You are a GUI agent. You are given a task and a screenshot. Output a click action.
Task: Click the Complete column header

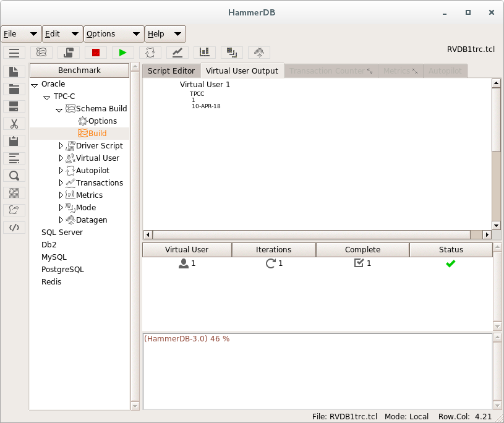(362, 250)
